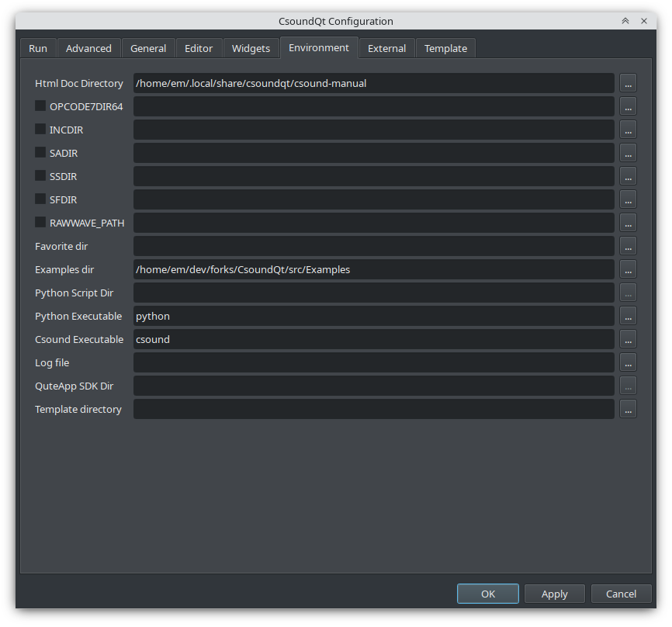
Task: Browse for Favorite dir
Action: (628, 246)
